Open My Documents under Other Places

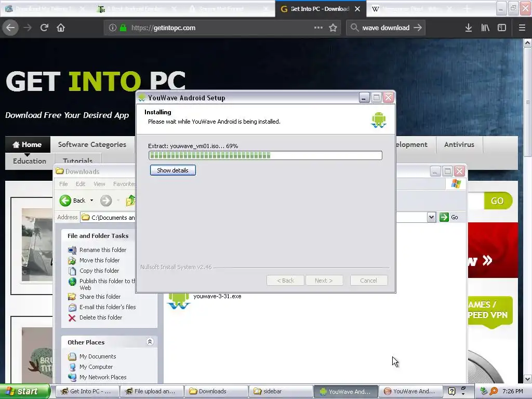[x=97, y=356]
